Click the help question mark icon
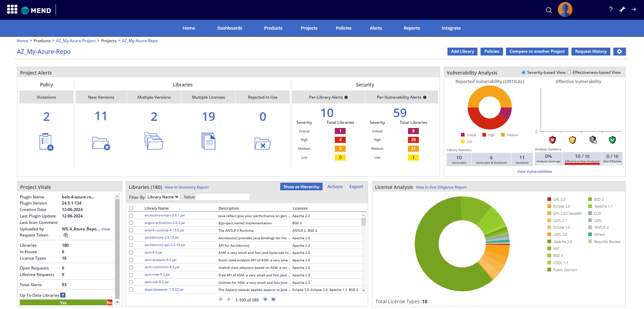This screenshot has width=644, height=309. [x=611, y=10]
